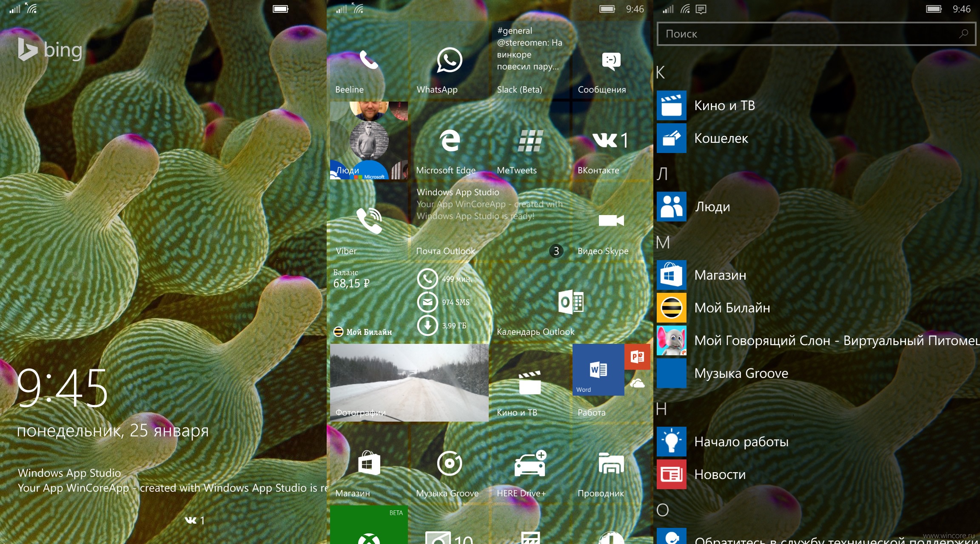Open the Музыка Groove start tile
Screen dimensions: 980x544
(450, 464)
